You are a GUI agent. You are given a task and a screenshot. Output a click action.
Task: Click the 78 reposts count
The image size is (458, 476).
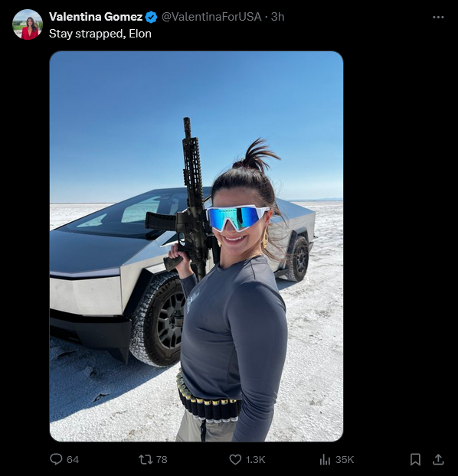click(162, 460)
